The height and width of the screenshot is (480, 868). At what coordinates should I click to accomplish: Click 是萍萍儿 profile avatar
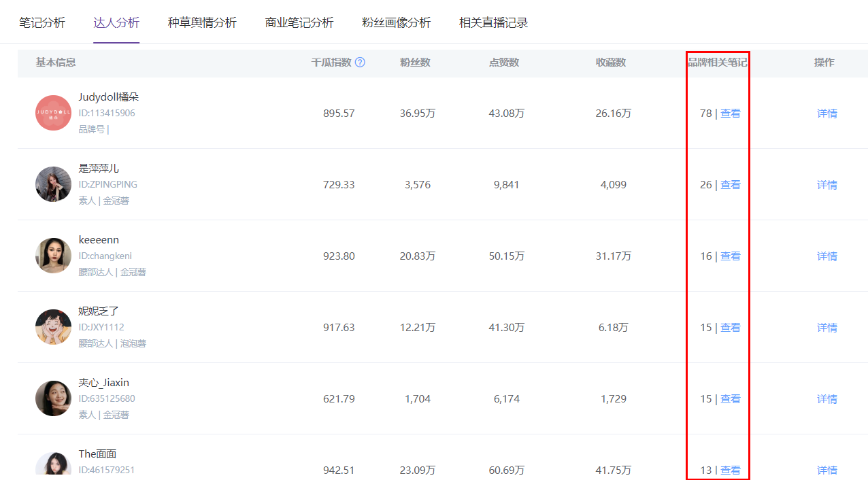pyautogui.click(x=53, y=184)
